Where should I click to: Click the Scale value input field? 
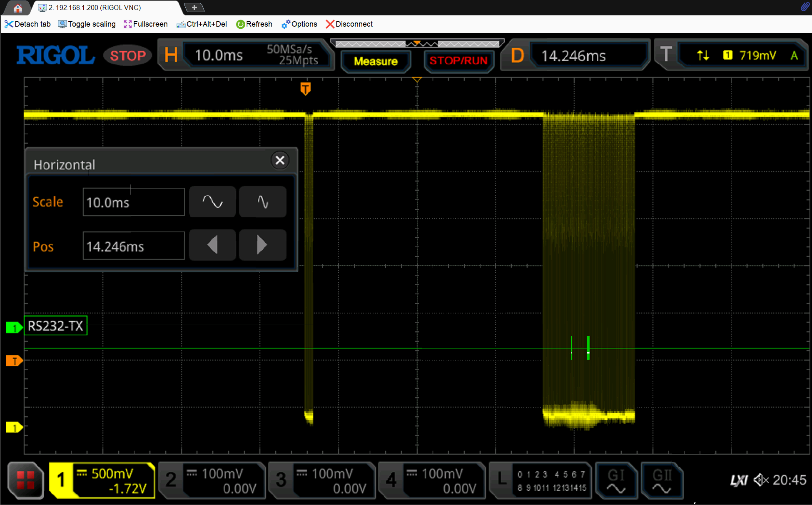133,202
